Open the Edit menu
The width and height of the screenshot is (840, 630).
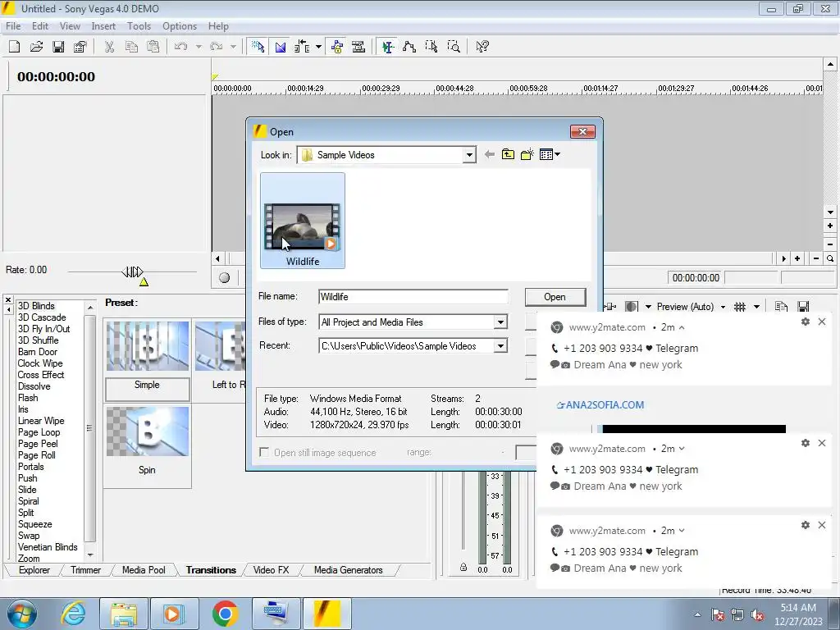pyautogui.click(x=40, y=25)
